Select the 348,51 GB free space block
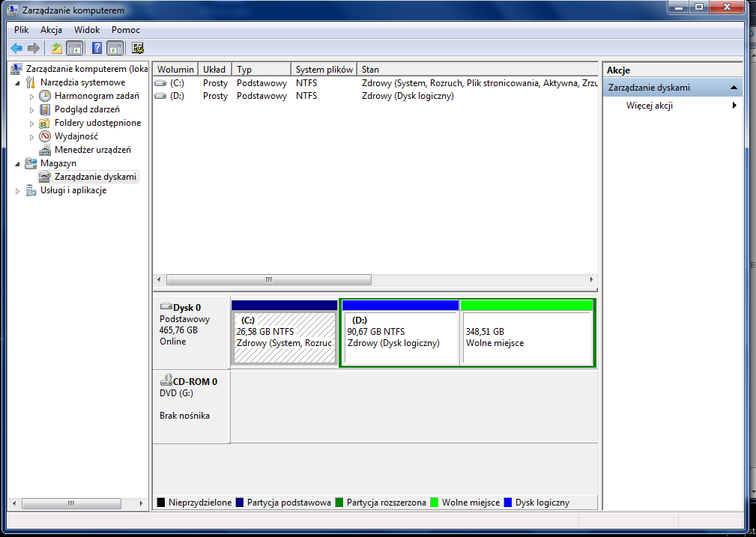Viewport: 756px width, 537px height. [527, 332]
